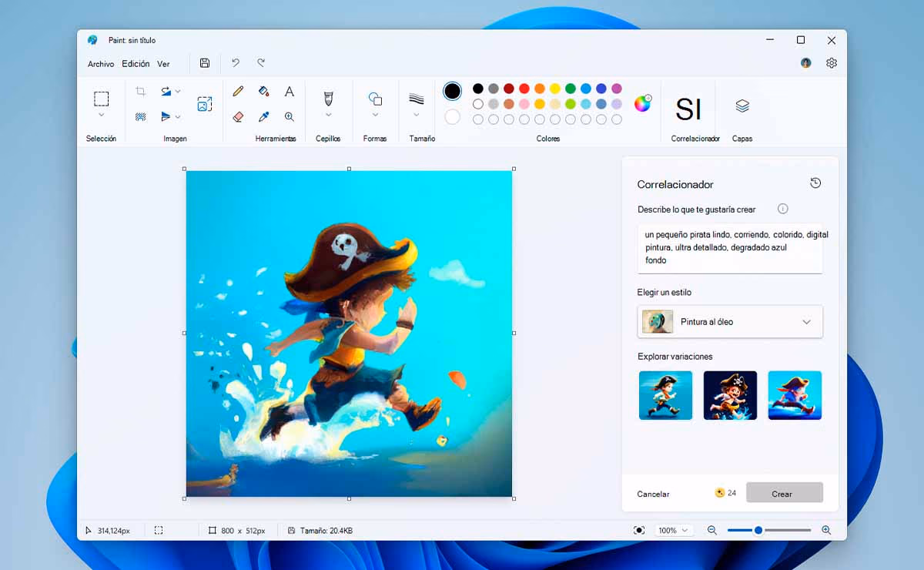The image size is (924, 570).
Task: Pick the dark green color swatch
Action: (x=571, y=89)
